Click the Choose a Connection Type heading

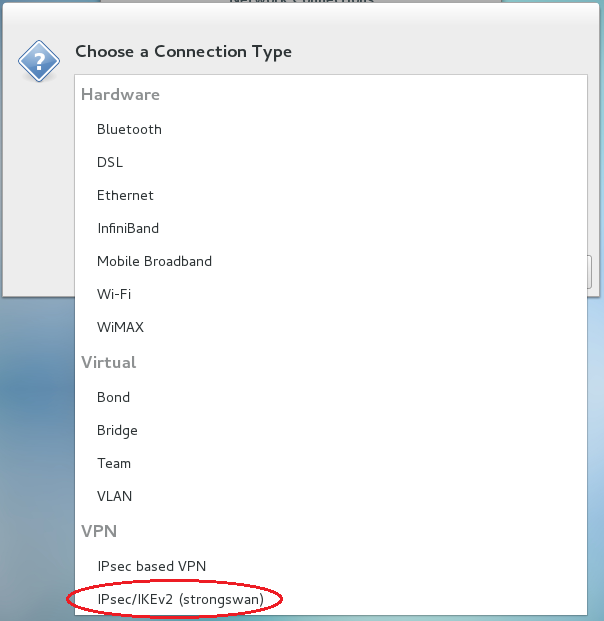[183, 52]
